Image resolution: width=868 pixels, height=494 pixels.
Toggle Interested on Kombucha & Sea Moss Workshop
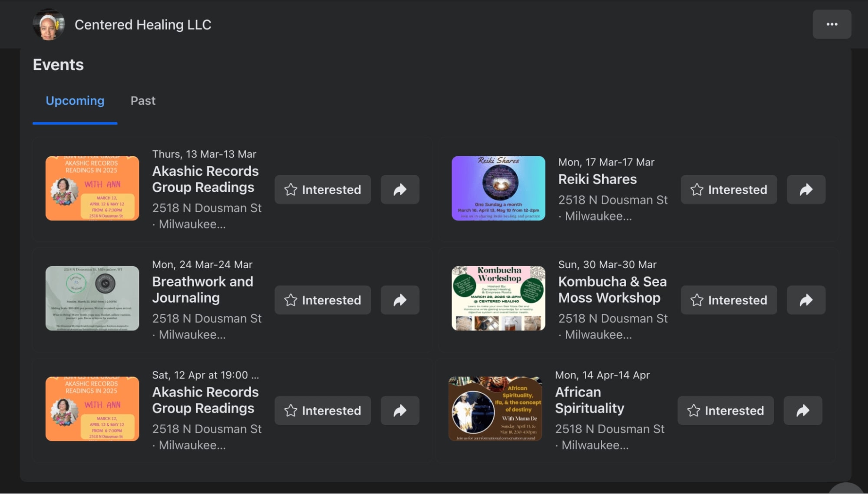[x=729, y=300]
